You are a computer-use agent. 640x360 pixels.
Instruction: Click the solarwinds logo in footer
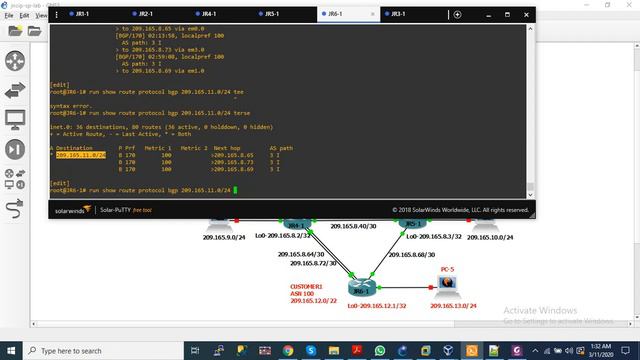[73, 210]
